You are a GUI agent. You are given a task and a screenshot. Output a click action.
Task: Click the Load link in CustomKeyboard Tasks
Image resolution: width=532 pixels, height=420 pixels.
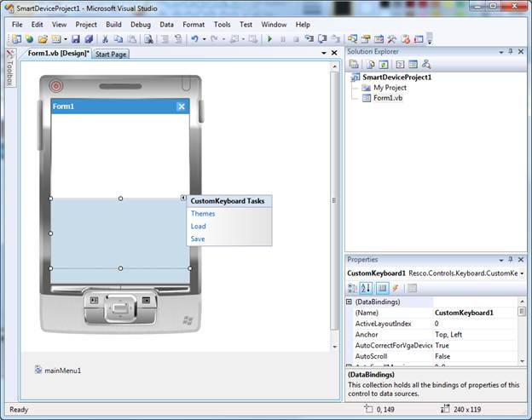[199, 227]
